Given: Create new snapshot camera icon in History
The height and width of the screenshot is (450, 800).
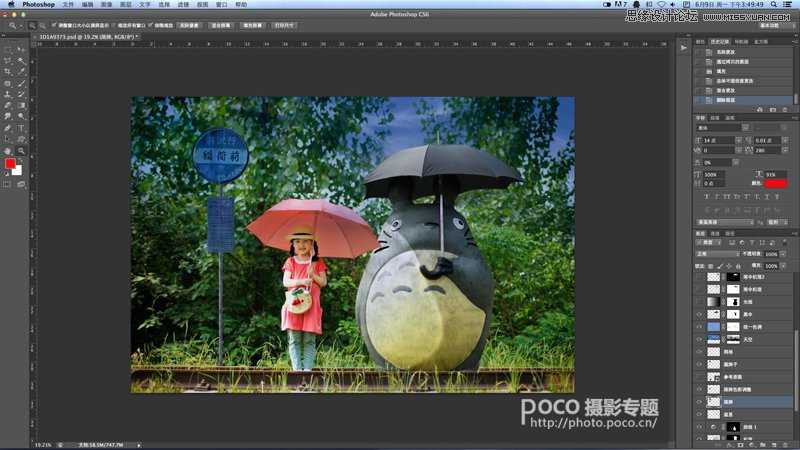Looking at the screenshot, I should click(772, 109).
